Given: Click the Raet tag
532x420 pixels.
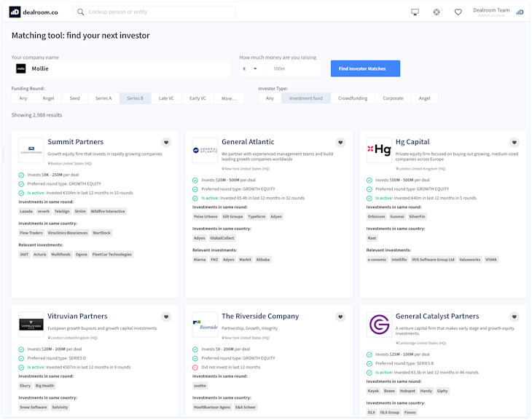Looking at the screenshot, I should 372,238.
